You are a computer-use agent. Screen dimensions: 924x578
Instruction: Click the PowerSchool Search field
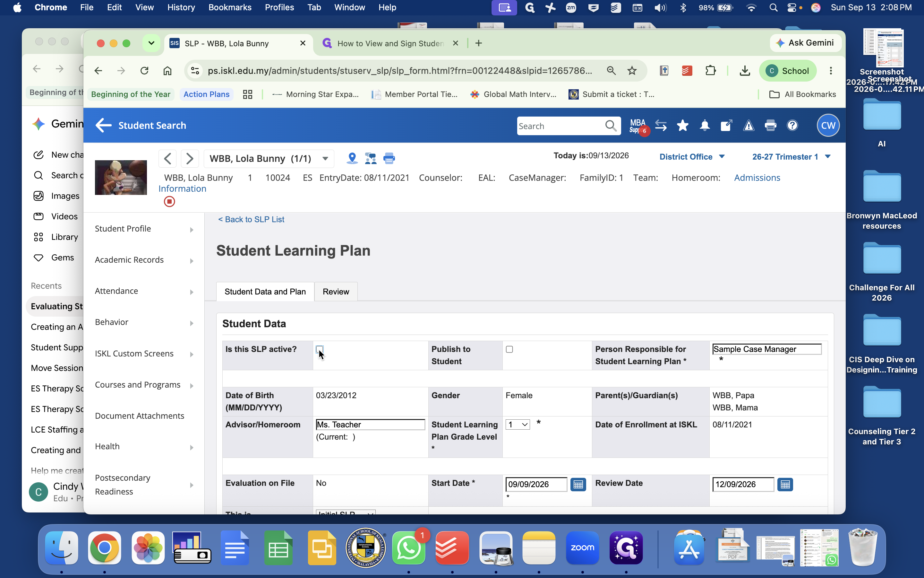click(560, 126)
